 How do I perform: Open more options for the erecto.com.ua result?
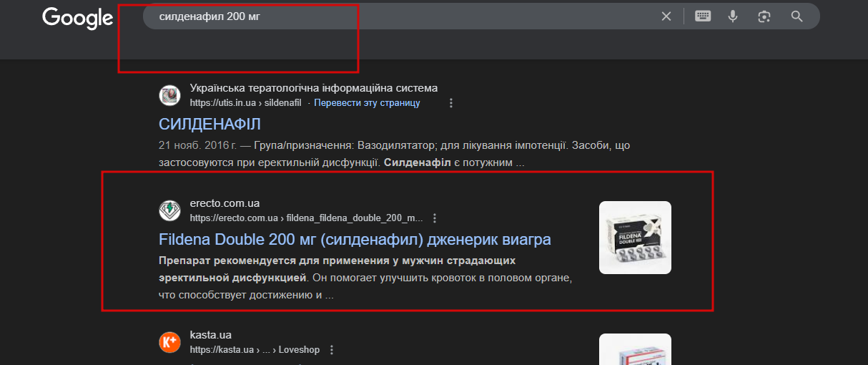(435, 218)
